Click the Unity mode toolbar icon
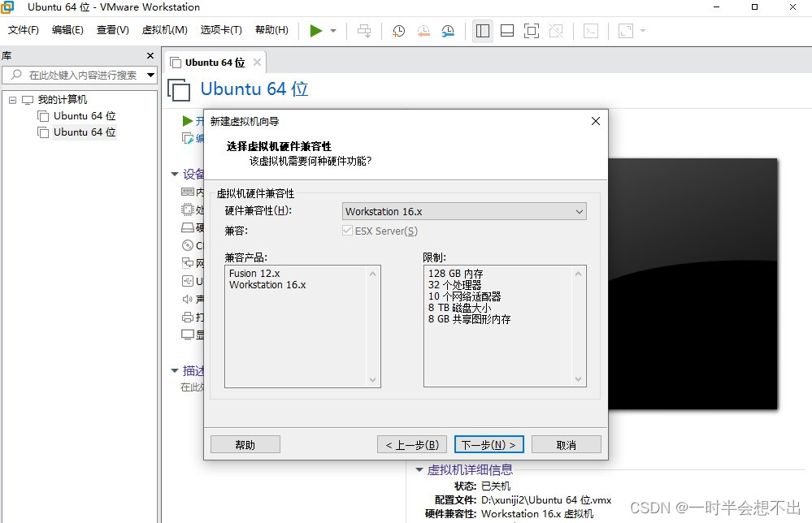 pos(556,31)
